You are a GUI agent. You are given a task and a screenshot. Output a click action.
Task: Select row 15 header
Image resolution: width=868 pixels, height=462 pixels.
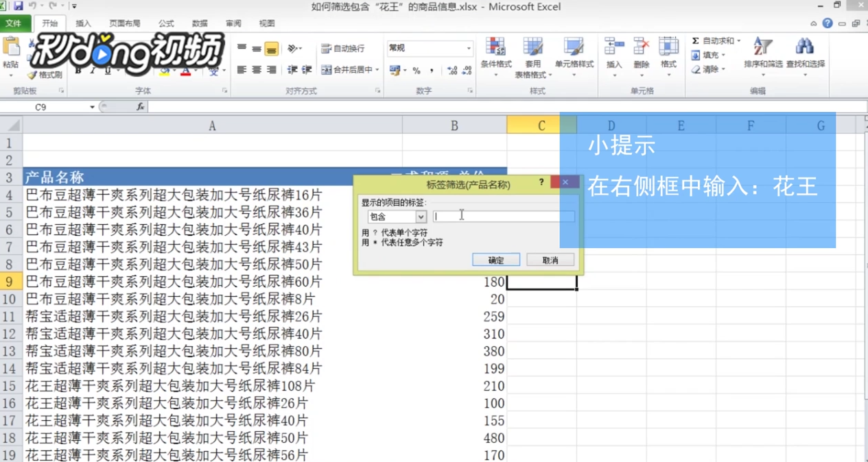(x=10, y=386)
